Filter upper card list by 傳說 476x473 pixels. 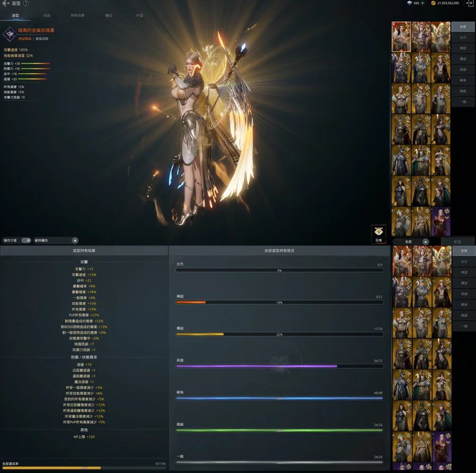tap(463, 59)
